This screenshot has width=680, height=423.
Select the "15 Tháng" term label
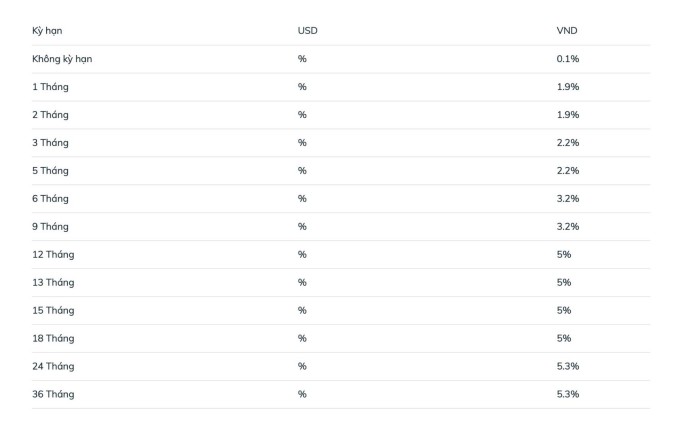(53, 311)
